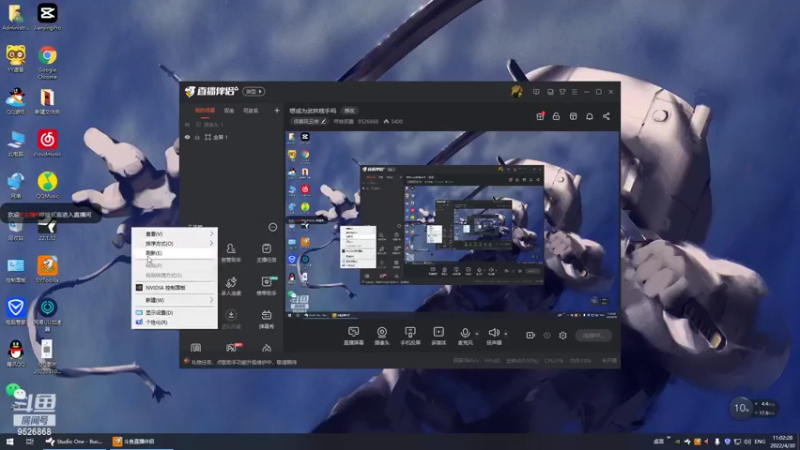Click the layout box icon beside the bell
Image resolution: width=800 pixels, height=450 pixels.
click(573, 116)
